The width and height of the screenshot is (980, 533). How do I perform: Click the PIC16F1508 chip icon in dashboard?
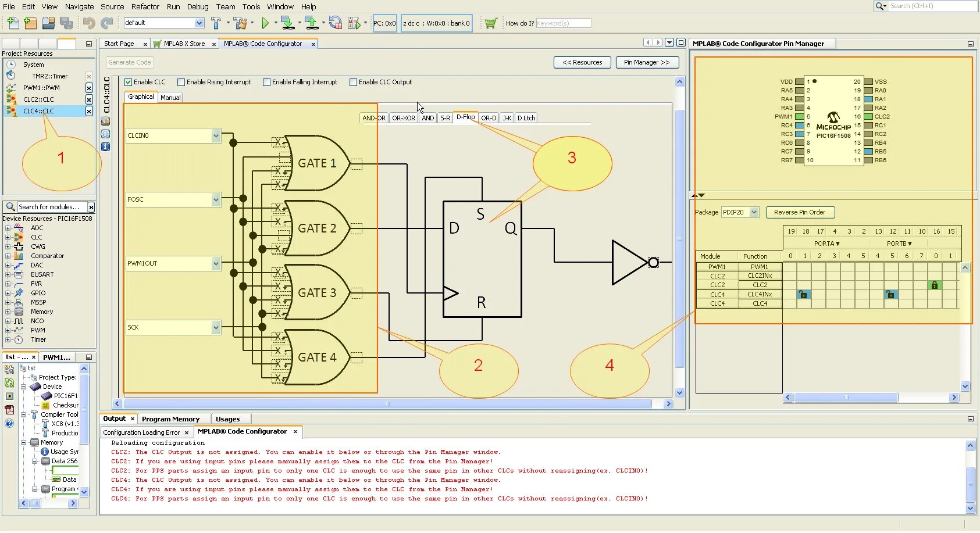point(47,396)
